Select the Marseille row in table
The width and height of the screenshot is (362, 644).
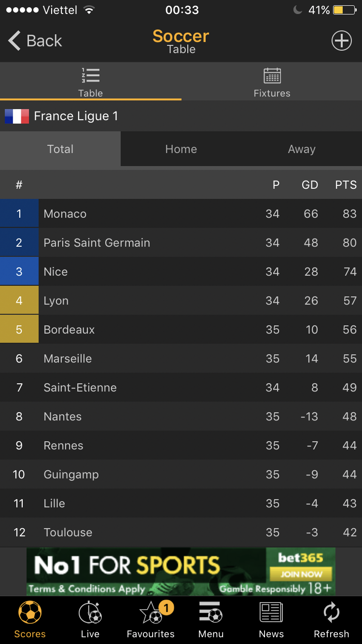181,359
